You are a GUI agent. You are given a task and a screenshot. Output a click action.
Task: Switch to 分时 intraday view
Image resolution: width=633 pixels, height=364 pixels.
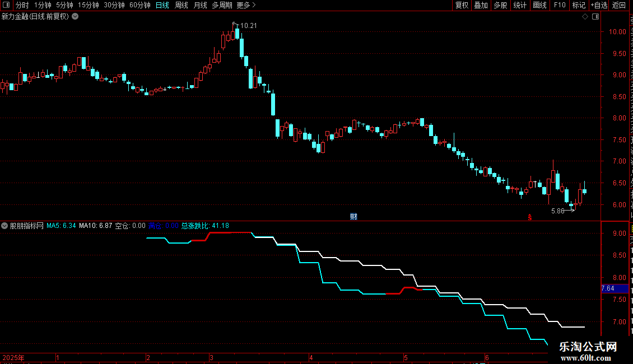(x=22, y=5)
